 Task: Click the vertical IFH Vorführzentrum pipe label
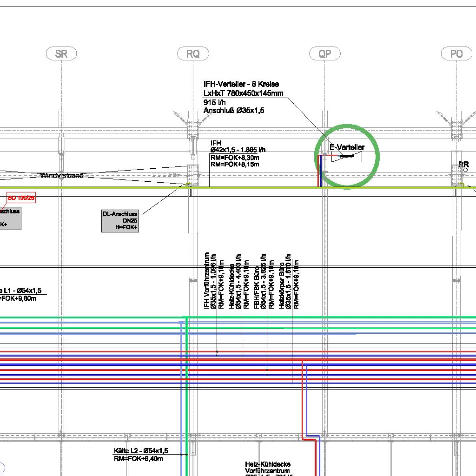[x=207, y=281]
